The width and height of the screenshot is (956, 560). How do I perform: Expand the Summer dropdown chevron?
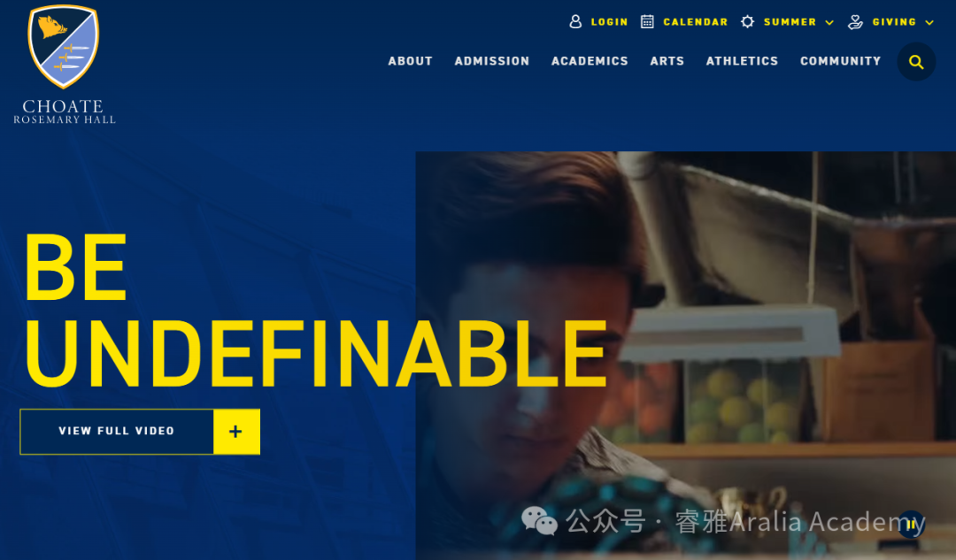[829, 22]
